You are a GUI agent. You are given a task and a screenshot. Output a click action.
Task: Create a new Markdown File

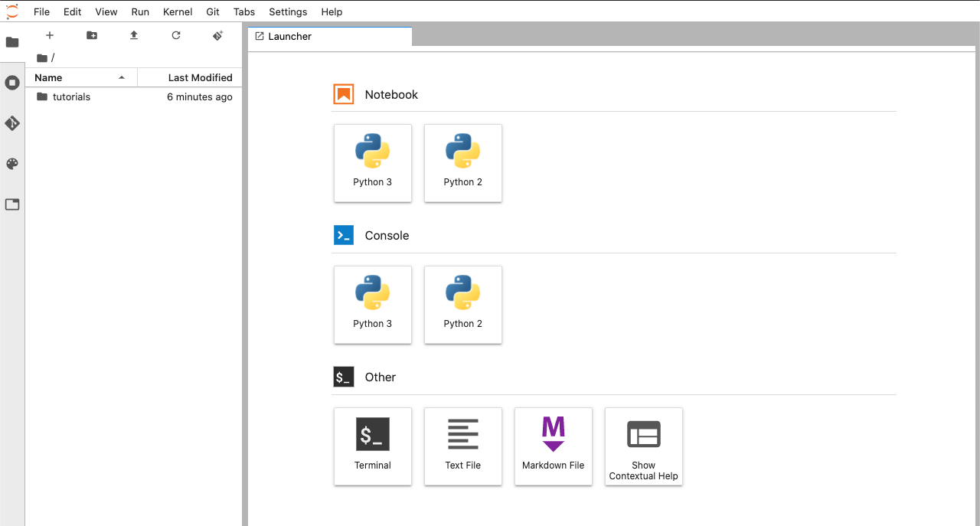pos(554,446)
